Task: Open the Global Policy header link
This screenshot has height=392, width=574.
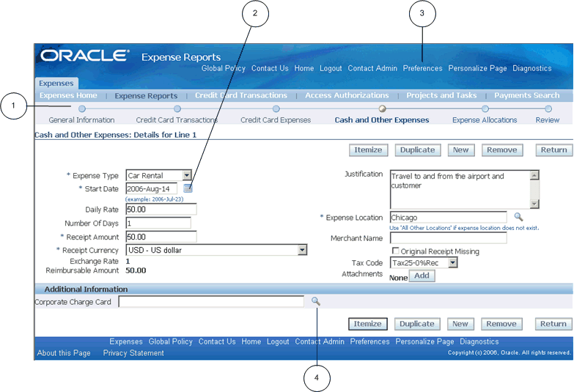Action: coord(224,68)
